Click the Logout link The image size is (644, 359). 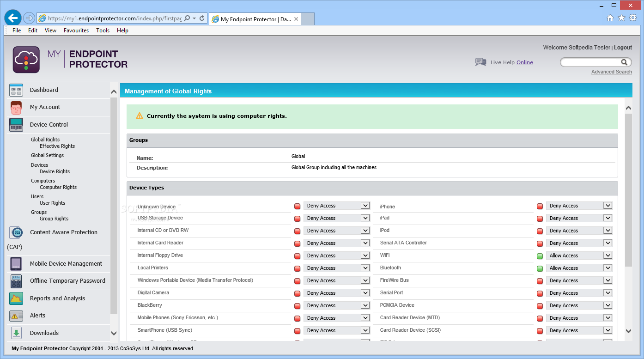623,48
